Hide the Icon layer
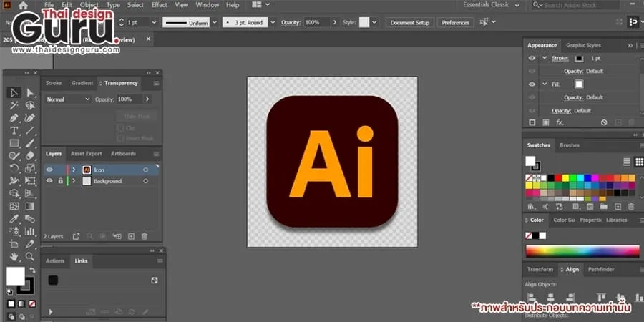The image size is (644, 322). 49,170
